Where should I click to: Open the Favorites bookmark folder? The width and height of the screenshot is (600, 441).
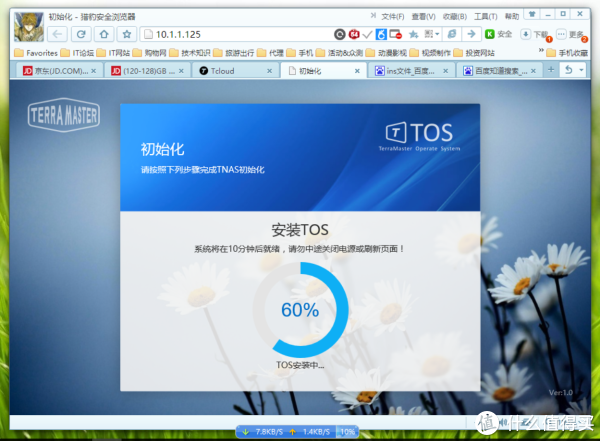tap(36, 53)
